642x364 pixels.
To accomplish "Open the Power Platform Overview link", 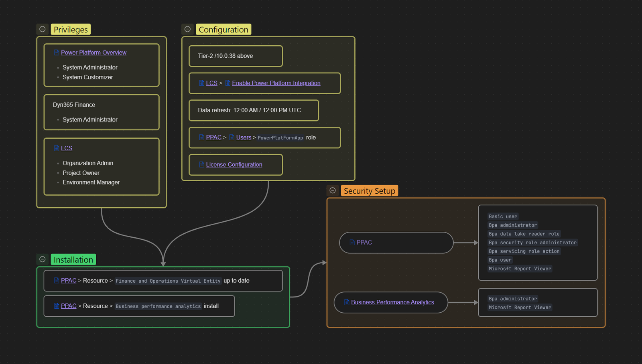I will click(93, 53).
